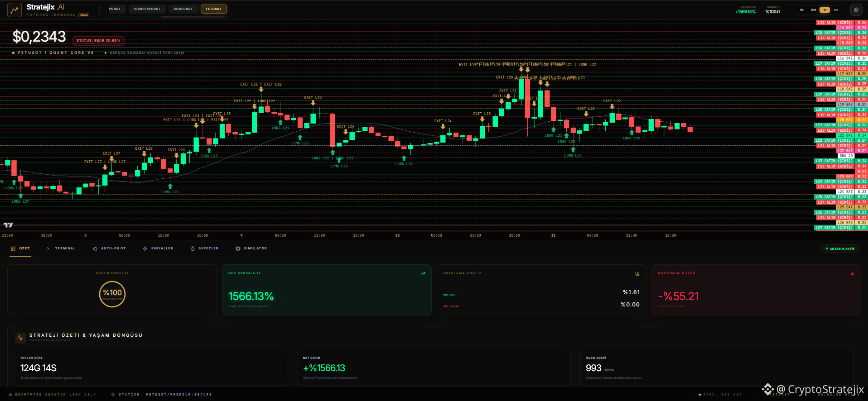The image size is (868, 401).
Task: Select the 1000PEPEUSDT symbol tab
Action: coord(147,9)
